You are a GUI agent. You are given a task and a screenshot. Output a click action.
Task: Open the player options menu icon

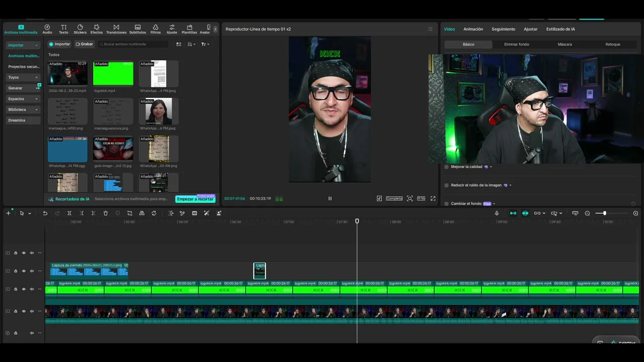(430, 29)
